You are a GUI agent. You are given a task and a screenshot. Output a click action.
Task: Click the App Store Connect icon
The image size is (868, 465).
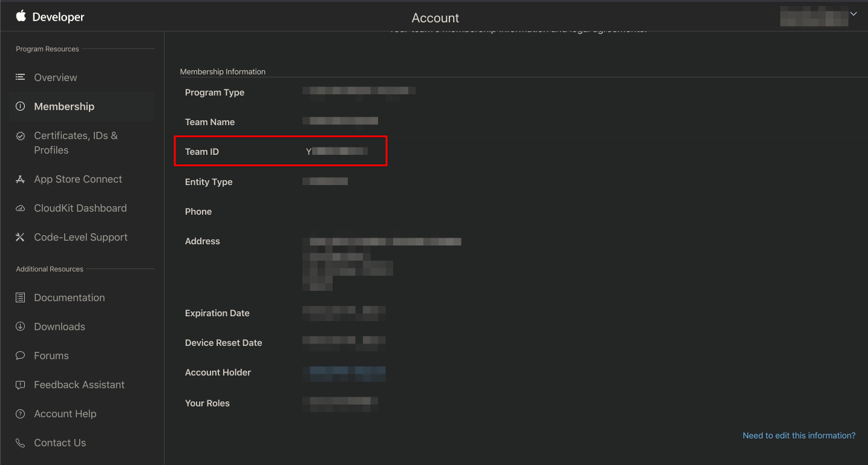(x=21, y=180)
